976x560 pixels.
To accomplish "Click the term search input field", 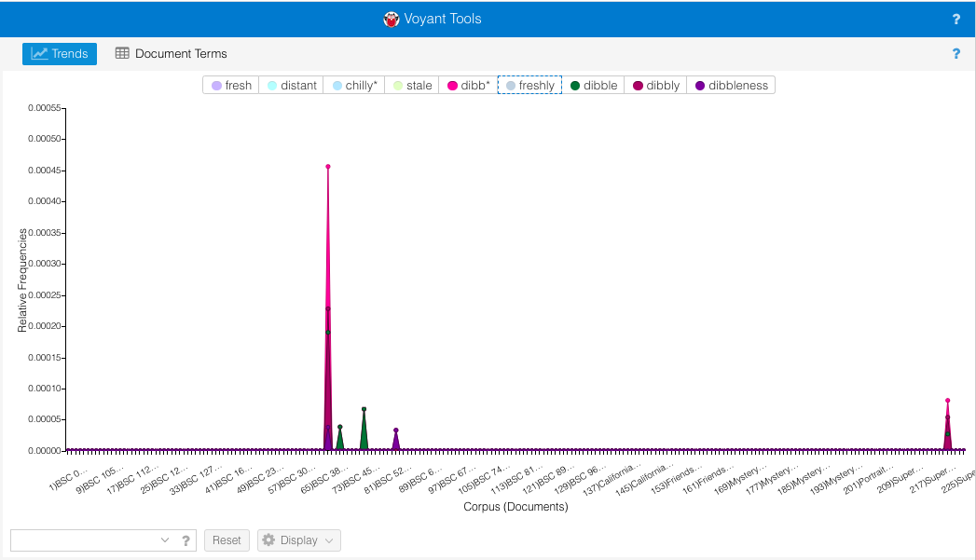I will (x=85, y=540).
